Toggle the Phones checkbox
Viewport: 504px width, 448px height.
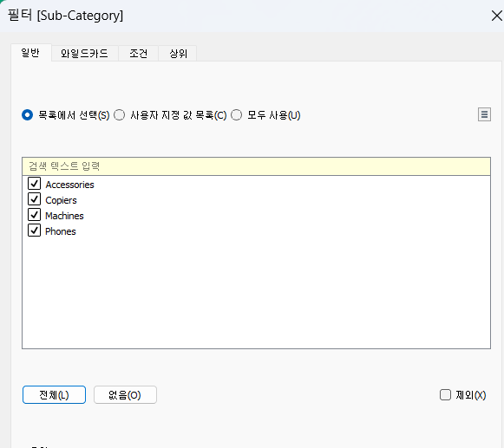(x=34, y=230)
